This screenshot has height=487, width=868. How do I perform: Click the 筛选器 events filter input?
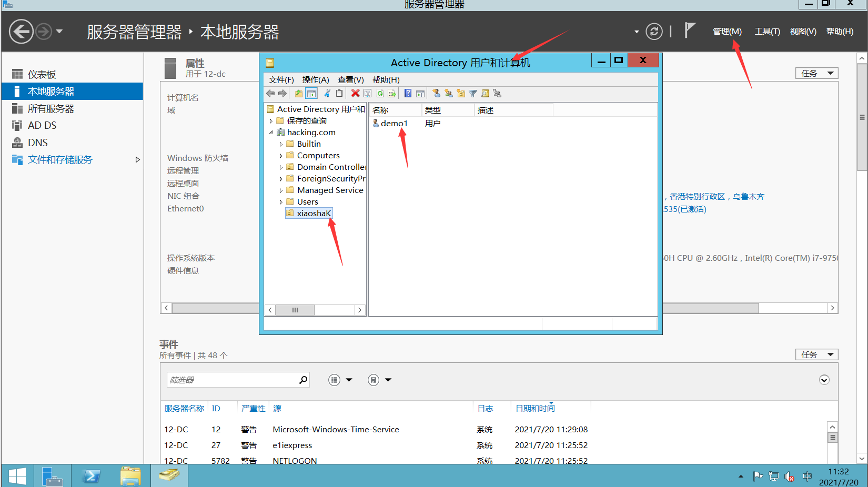tap(232, 380)
